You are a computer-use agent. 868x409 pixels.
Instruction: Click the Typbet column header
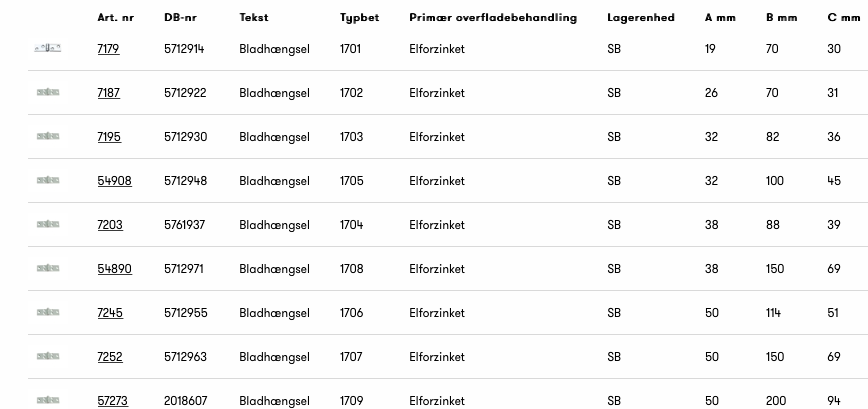pos(359,18)
